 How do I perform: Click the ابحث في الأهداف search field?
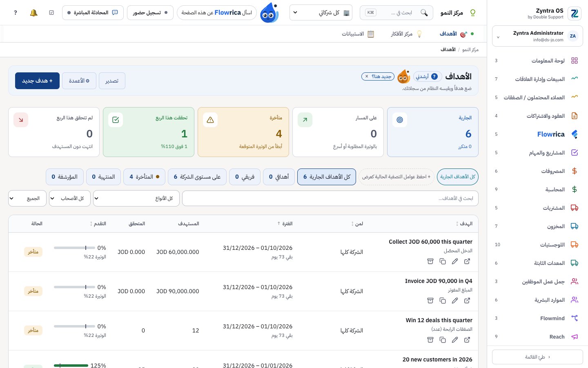click(x=330, y=198)
